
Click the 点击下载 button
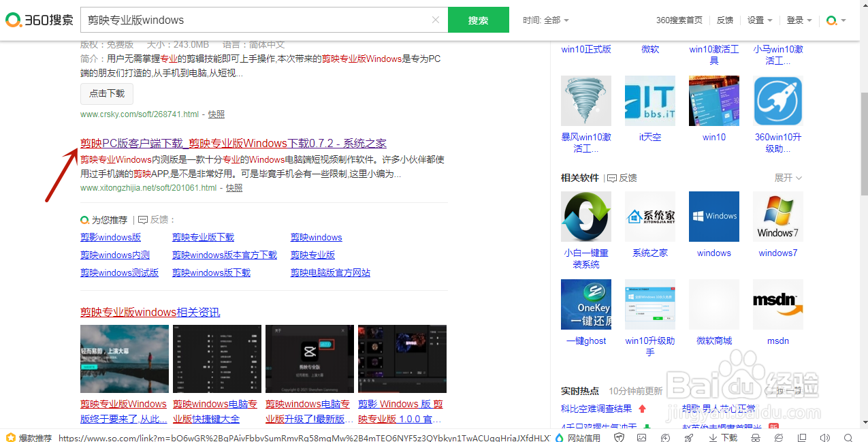click(107, 93)
